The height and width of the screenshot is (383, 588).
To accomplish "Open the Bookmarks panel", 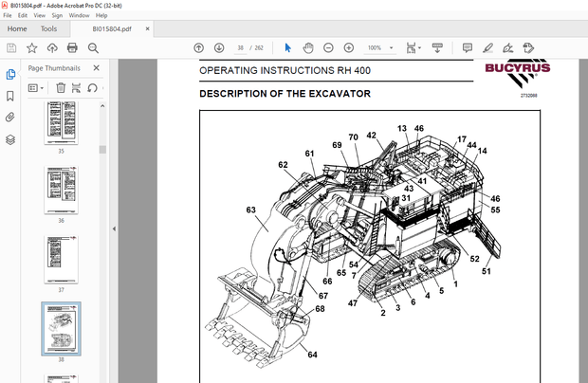I will coord(10,96).
